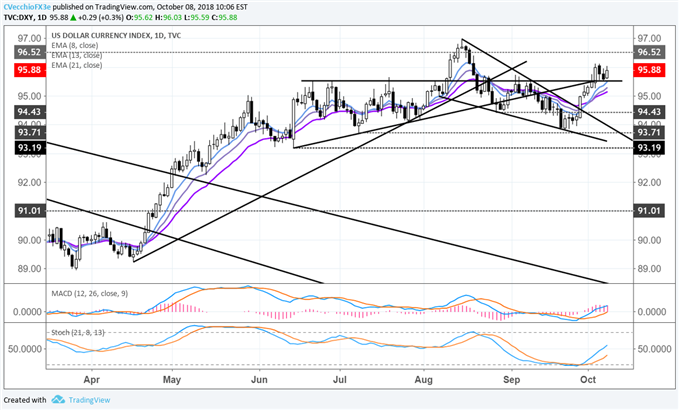Click the MACD (12, 26, close, 9) label

coord(90,294)
